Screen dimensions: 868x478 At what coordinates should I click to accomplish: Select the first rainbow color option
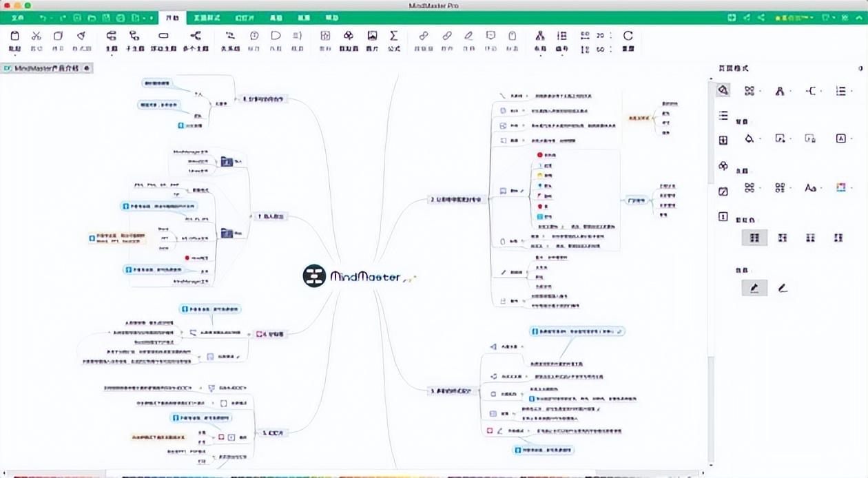click(754, 238)
